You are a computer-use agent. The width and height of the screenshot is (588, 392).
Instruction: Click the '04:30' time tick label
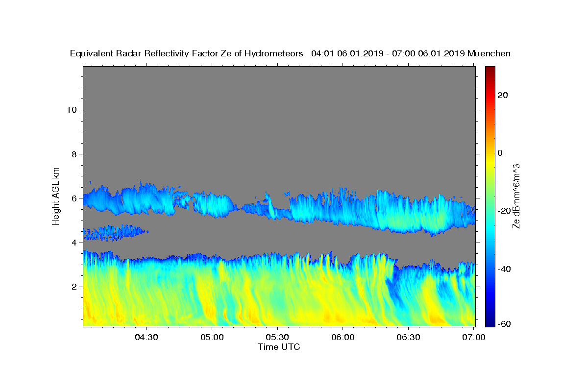click(x=147, y=337)
